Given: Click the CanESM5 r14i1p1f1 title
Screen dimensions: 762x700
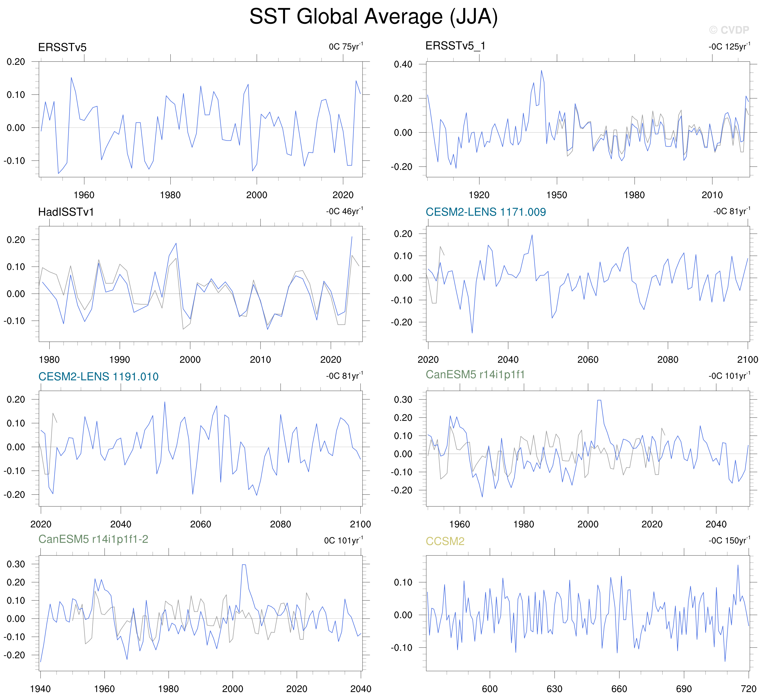Looking at the screenshot, I should pos(475,375).
